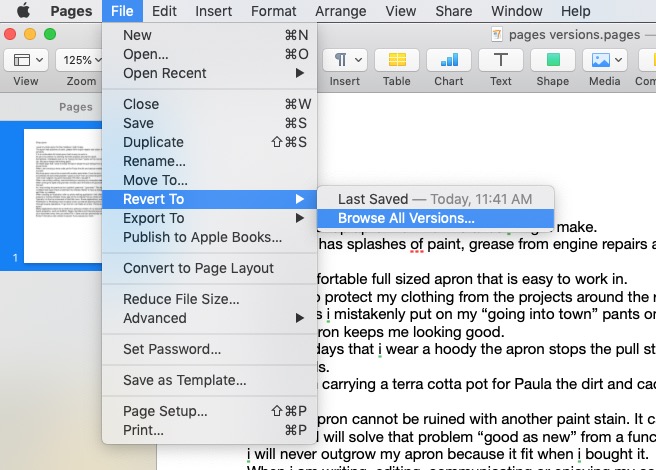
Task: Choose Save as Template…
Action: click(x=210, y=380)
